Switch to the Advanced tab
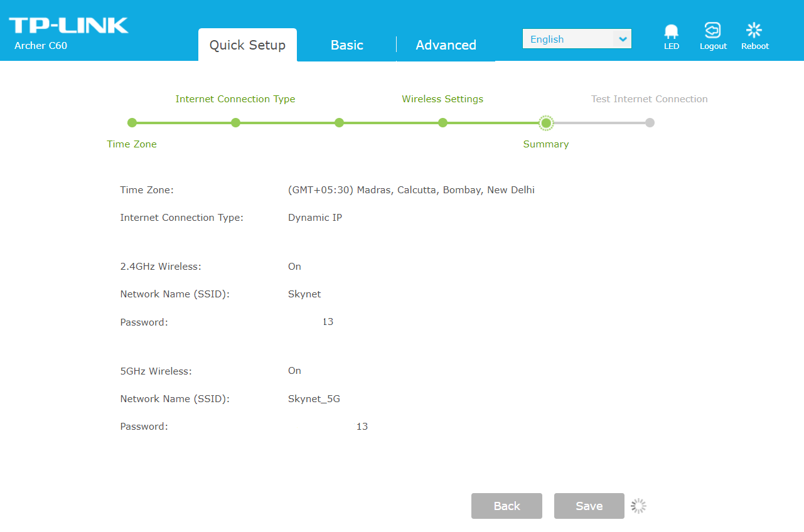804x532 pixels. point(446,45)
